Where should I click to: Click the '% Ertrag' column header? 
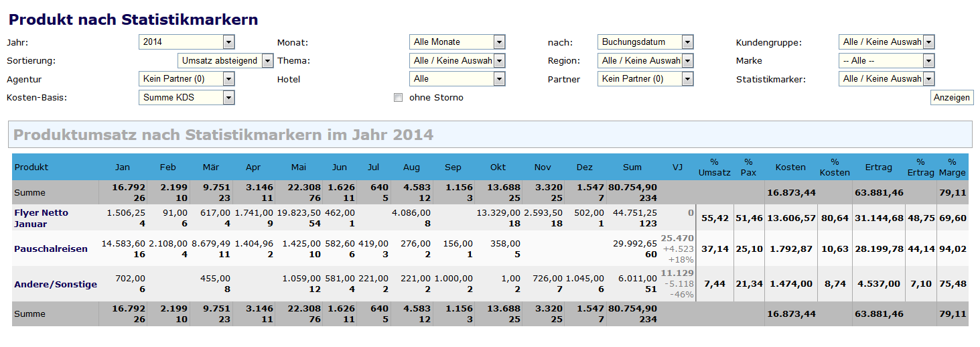pos(920,167)
